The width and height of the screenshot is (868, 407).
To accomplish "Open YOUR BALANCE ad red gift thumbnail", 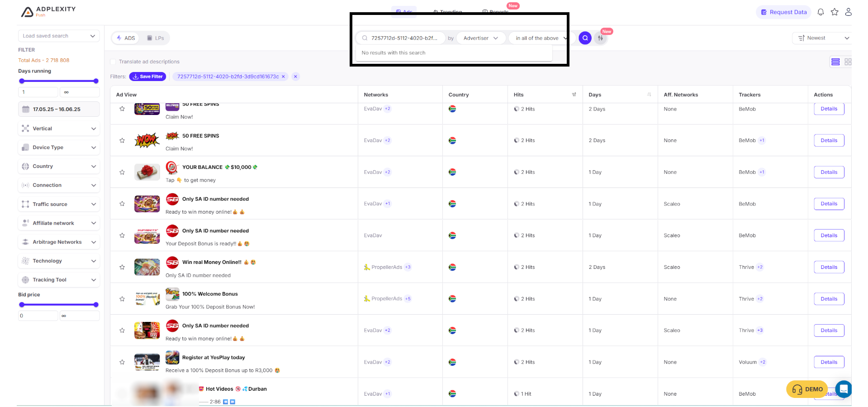I will click(147, 172).
